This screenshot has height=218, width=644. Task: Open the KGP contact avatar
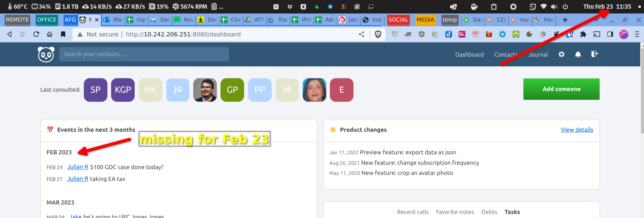(x=123, y=90)
